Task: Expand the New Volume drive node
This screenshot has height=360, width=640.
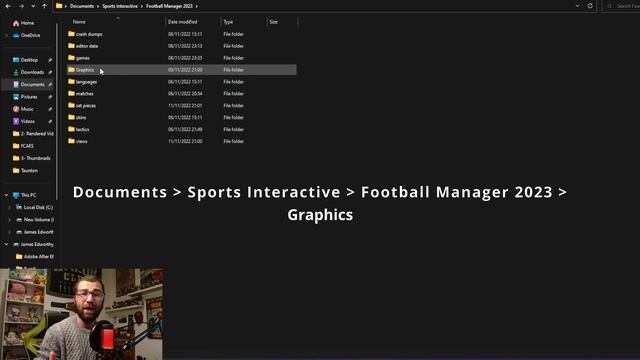Action: point(9,220)
